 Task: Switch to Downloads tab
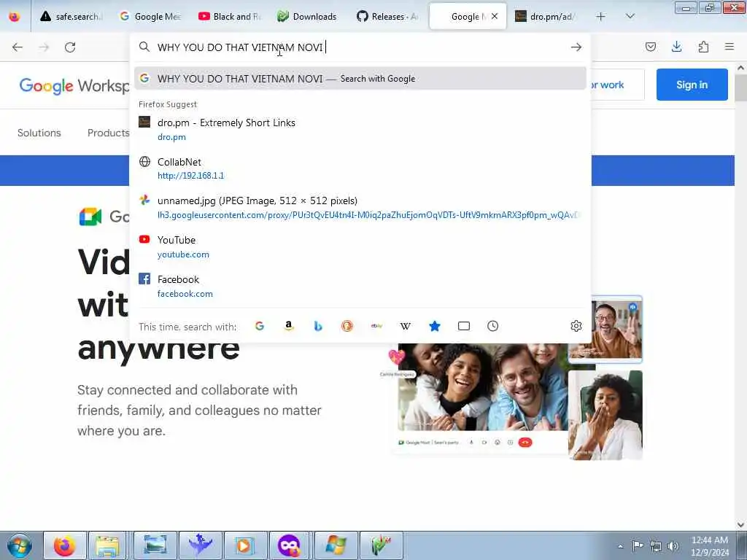tap(309, 17)
